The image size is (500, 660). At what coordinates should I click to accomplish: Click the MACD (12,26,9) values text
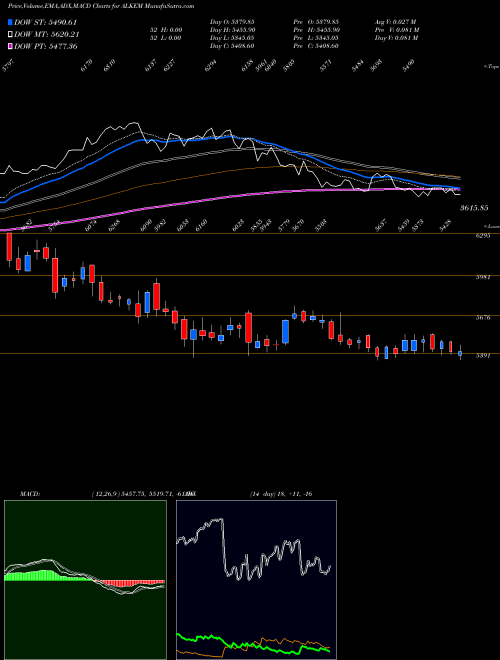coord(143,494)
